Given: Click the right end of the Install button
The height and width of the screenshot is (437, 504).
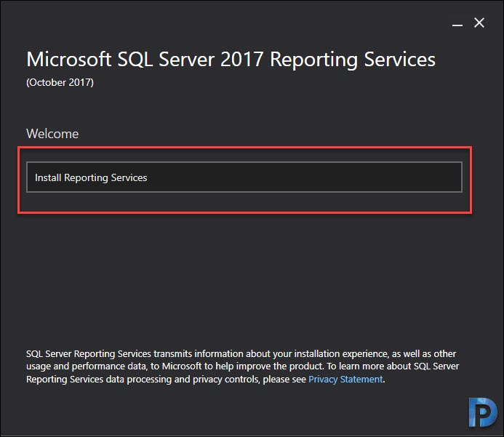Looking at the screenshot, I should pos(450,177).
